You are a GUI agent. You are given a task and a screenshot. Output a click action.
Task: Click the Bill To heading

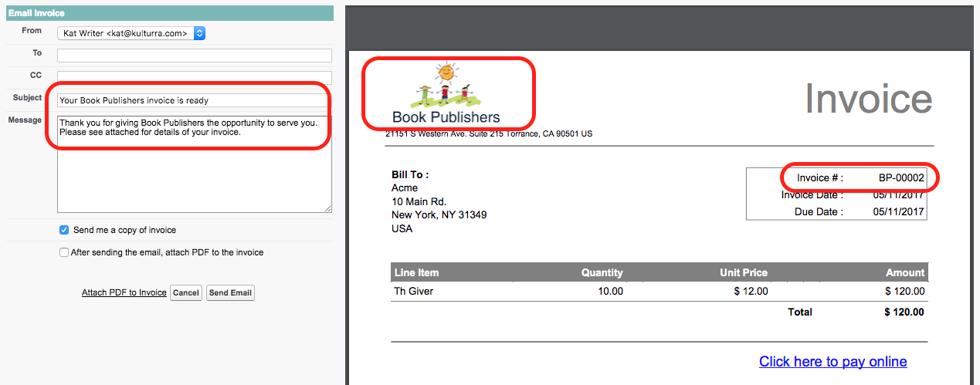pos(410,175)
